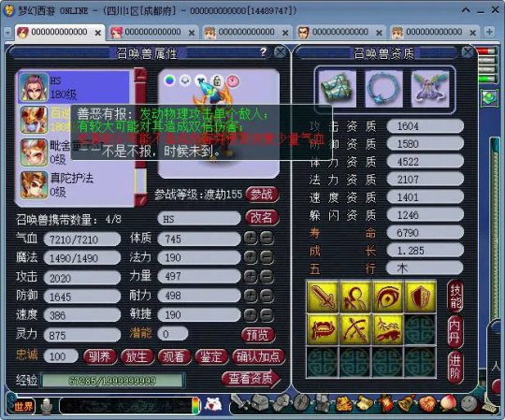The image size is (505, 420).
Task: Open the yellow scroll quest icon
Action: (365, 403)
